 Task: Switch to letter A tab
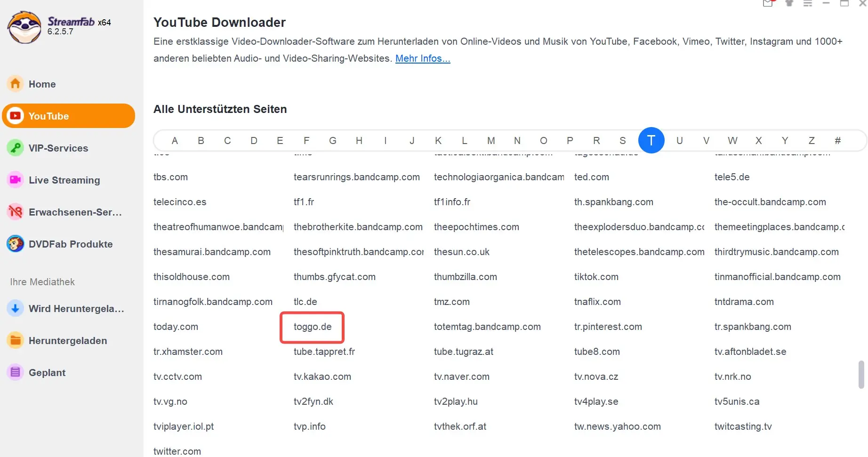175,140
